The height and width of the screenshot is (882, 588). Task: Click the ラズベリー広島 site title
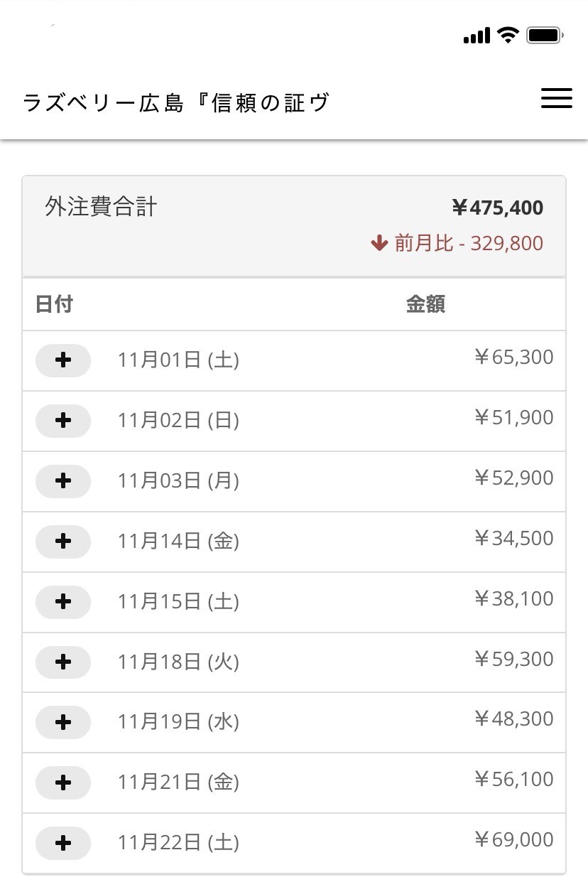pos(176,103)
